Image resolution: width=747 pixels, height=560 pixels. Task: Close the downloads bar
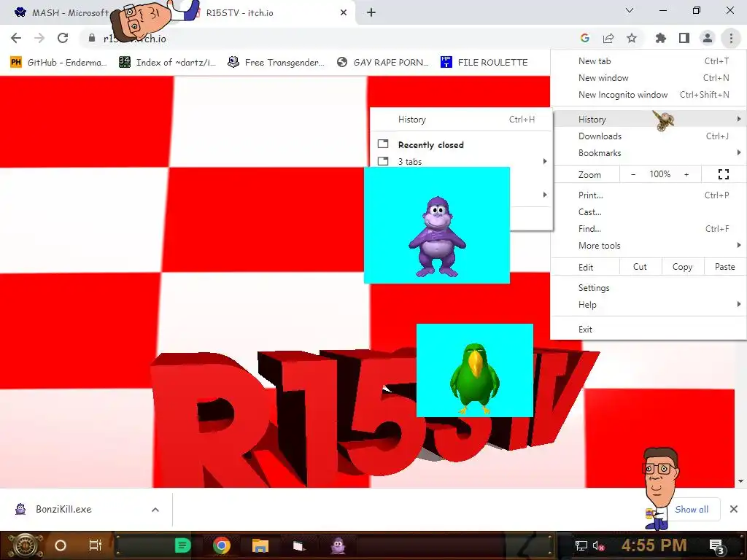[734, 510]
